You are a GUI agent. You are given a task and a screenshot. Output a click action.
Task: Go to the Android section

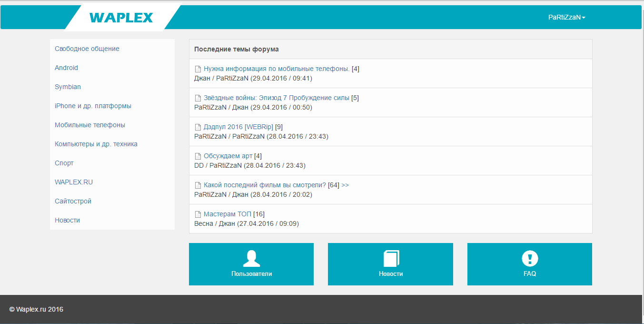pos(66,68)
